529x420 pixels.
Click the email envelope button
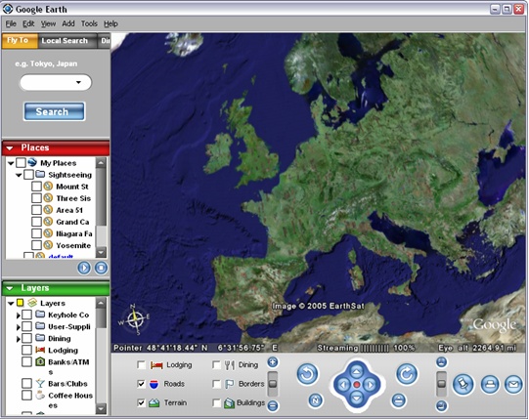[x=513, y=384]
